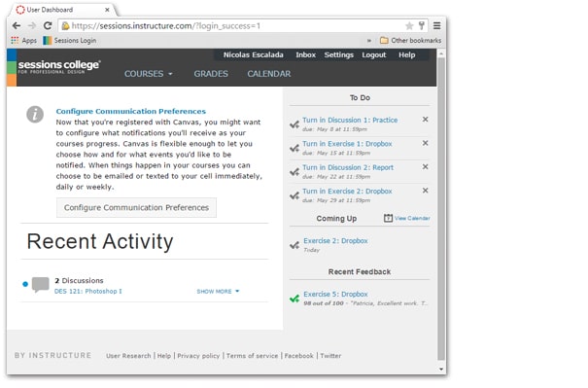Image resolution: width=588 pixels, height=388 pixels.
Task: Click Configure Communication Preferences button
Action: point(136,207)
